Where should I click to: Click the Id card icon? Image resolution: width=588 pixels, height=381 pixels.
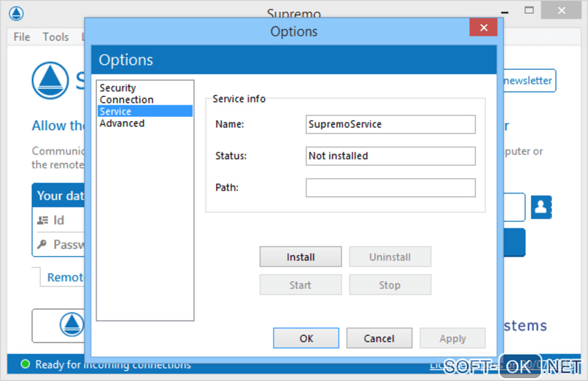coord(43,221)
